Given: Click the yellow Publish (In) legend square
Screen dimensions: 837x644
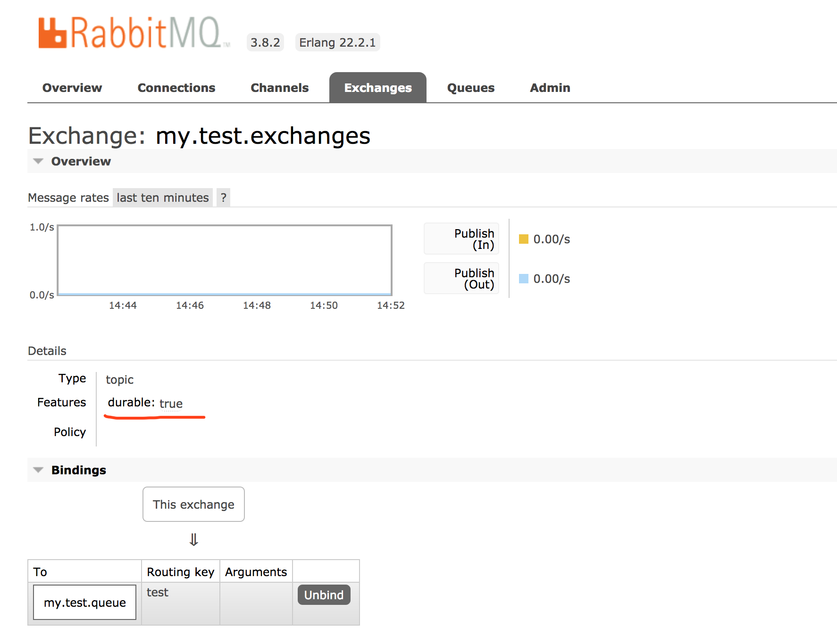Looking at the screenshot, I should coord(523,239).
